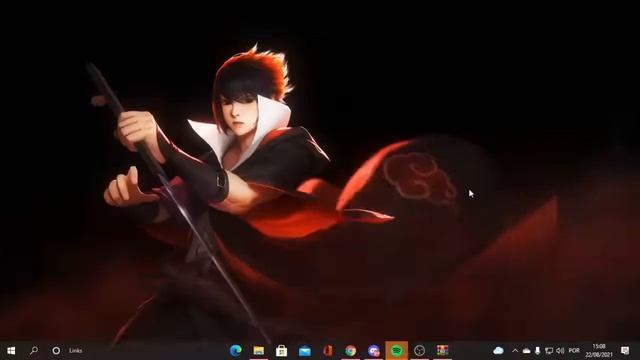Open the round dark app icon

pyautogui.click(x=420, y=351)
